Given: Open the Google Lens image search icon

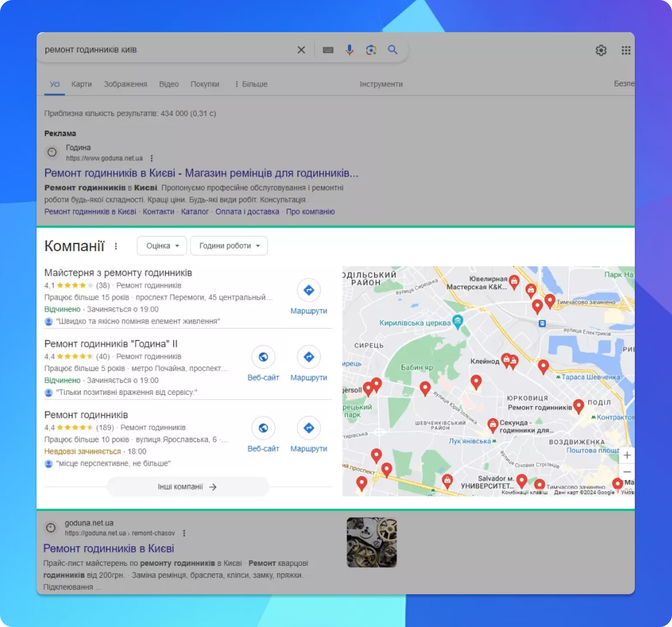Looking at the screenshot, I should click(371, 50).
